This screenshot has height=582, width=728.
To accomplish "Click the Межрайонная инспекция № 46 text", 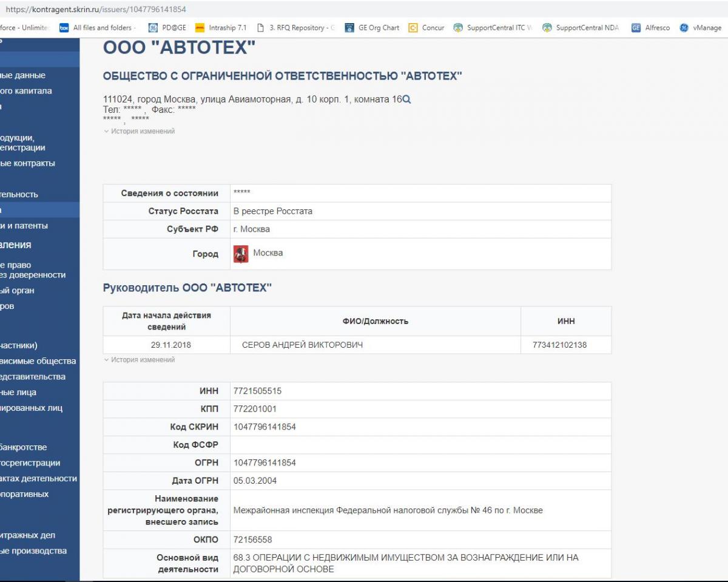I will click(388, 510).
